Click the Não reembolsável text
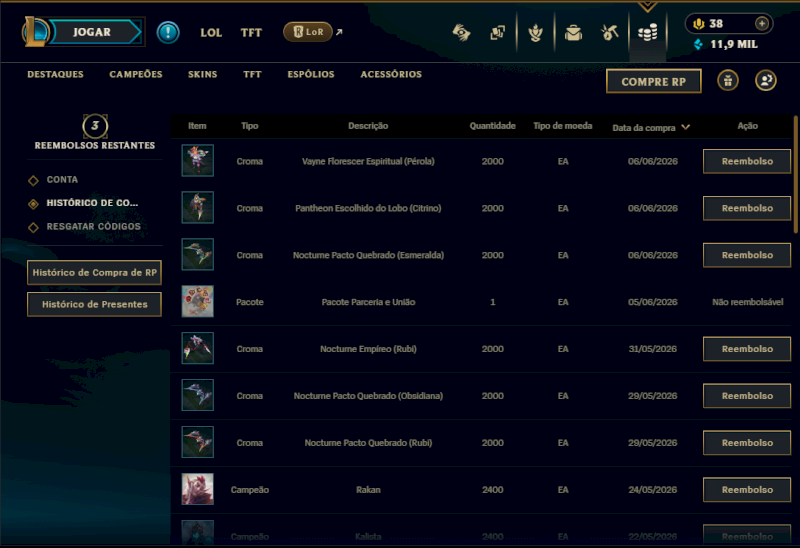 coord(747,302)
